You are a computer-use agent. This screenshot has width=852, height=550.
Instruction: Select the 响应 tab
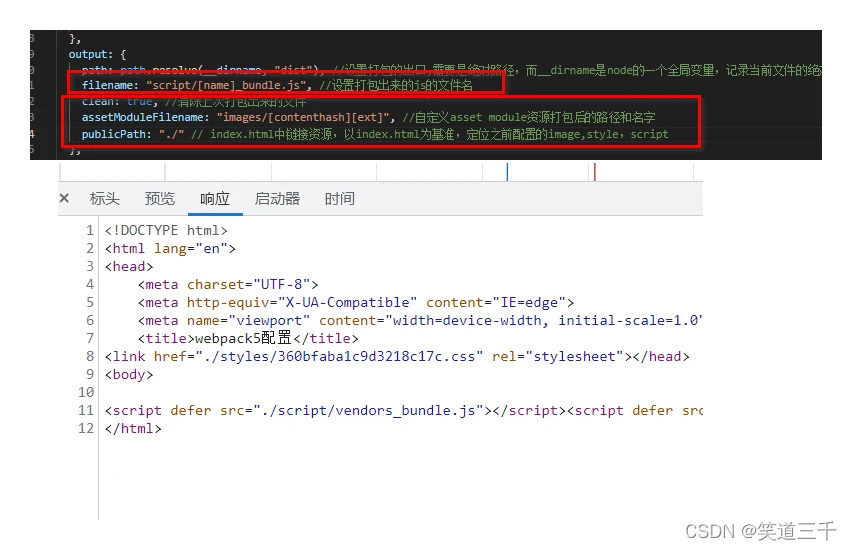tap(215, 199)
